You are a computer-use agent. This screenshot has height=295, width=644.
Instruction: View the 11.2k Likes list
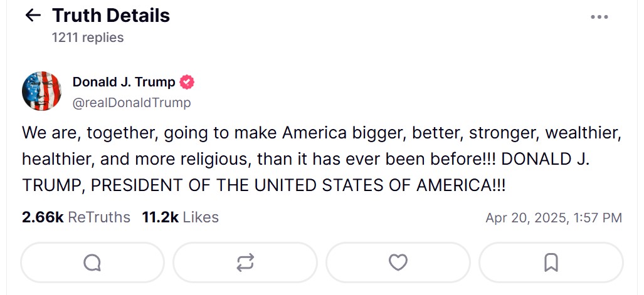tap(180, 217)
